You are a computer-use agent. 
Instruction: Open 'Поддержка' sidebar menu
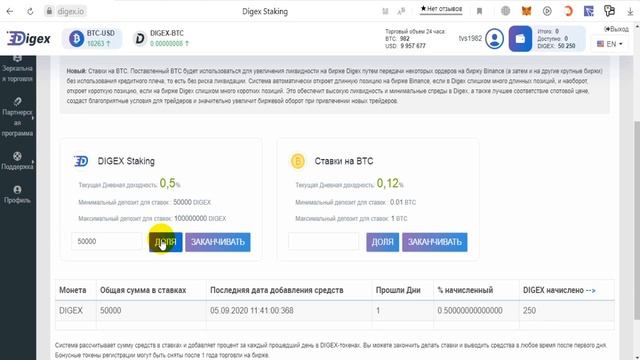pos(18,161)
